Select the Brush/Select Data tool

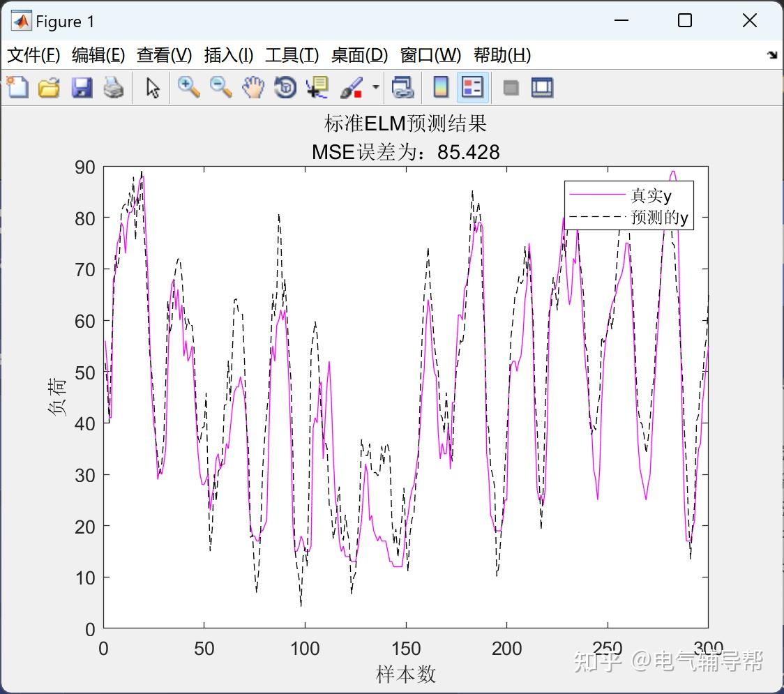351,87
